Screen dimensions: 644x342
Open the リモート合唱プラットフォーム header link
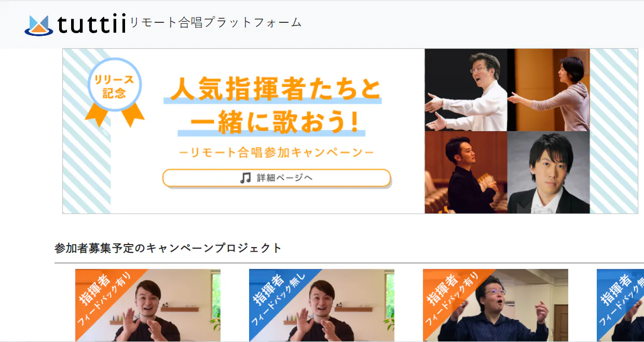point(215,22)
